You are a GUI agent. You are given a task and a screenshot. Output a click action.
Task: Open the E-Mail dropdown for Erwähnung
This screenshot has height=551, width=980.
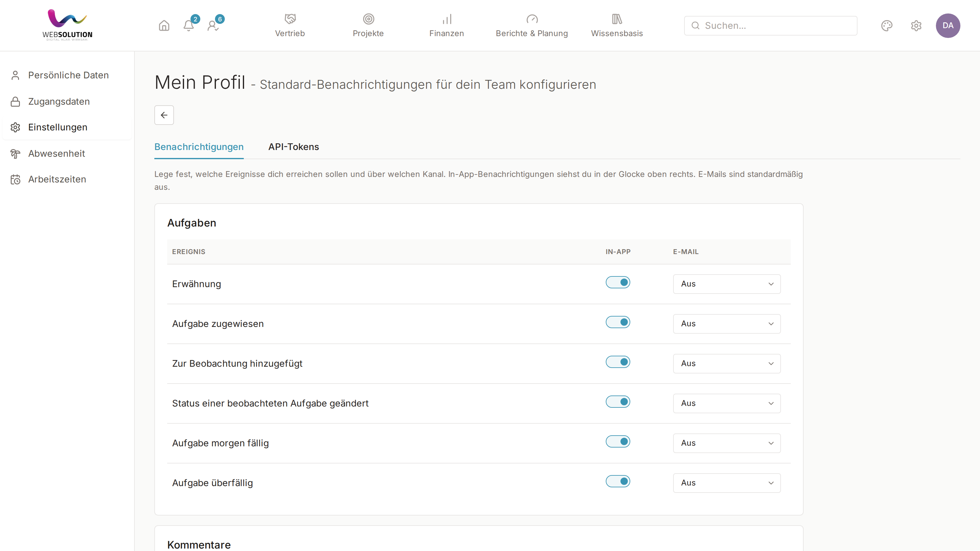point(727,284)
